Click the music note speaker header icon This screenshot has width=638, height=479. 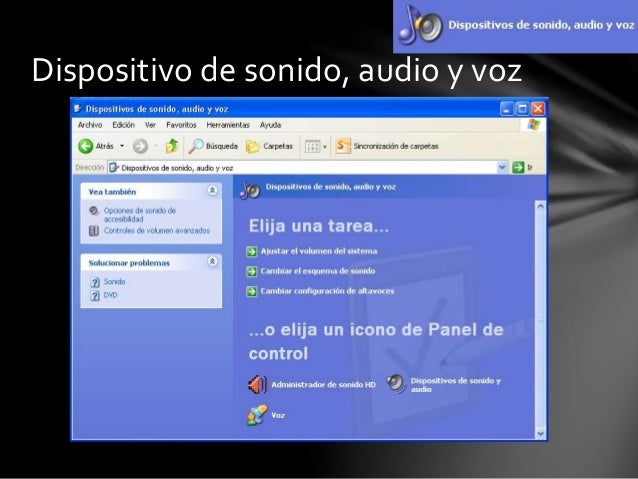(x=250, y=190)
